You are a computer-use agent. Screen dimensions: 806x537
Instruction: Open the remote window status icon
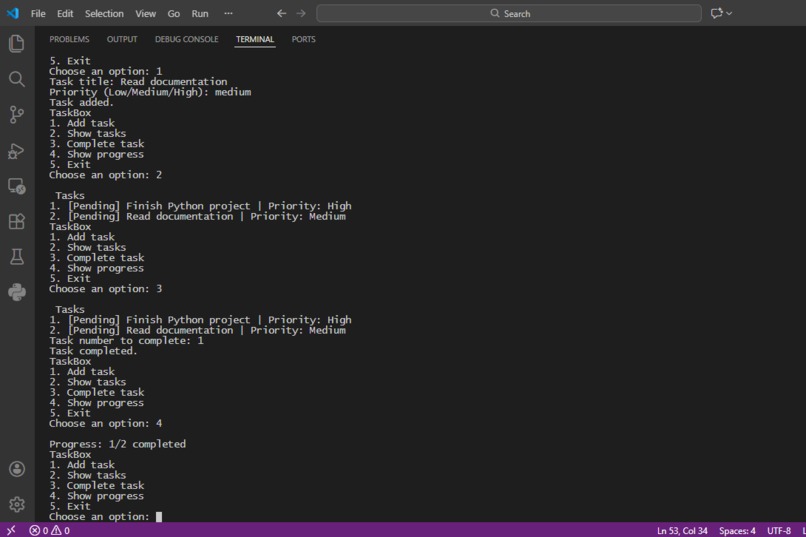(x=11, y=530)
